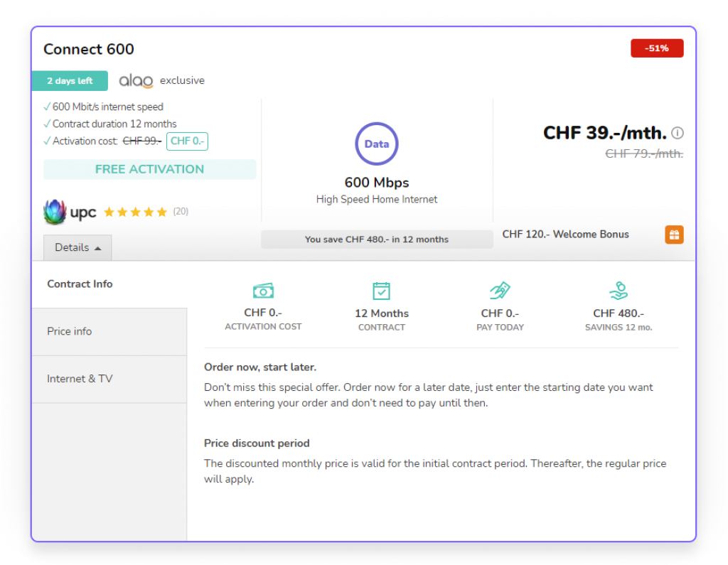Click the five-star rating
Image resolution: width=728 pixels, height=565 pixels.
(x=135, y=212)
